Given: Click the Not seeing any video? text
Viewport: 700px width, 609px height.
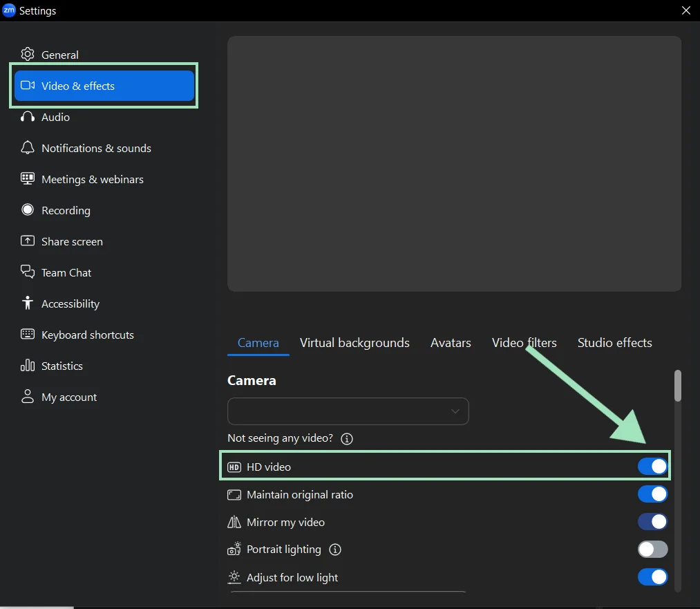Looking at the screenshot, I should coord(280,438).
